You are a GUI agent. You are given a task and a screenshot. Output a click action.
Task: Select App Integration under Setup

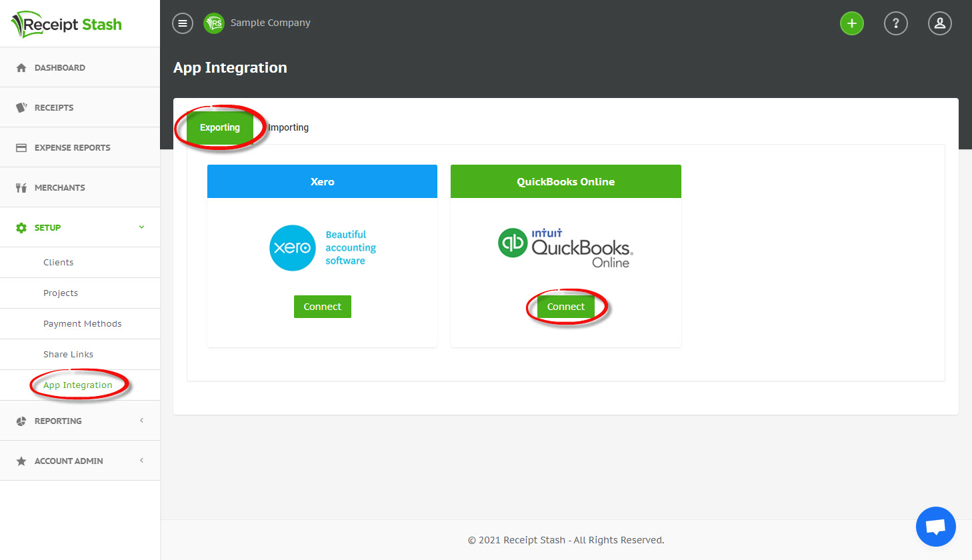[x=80, y=385]
